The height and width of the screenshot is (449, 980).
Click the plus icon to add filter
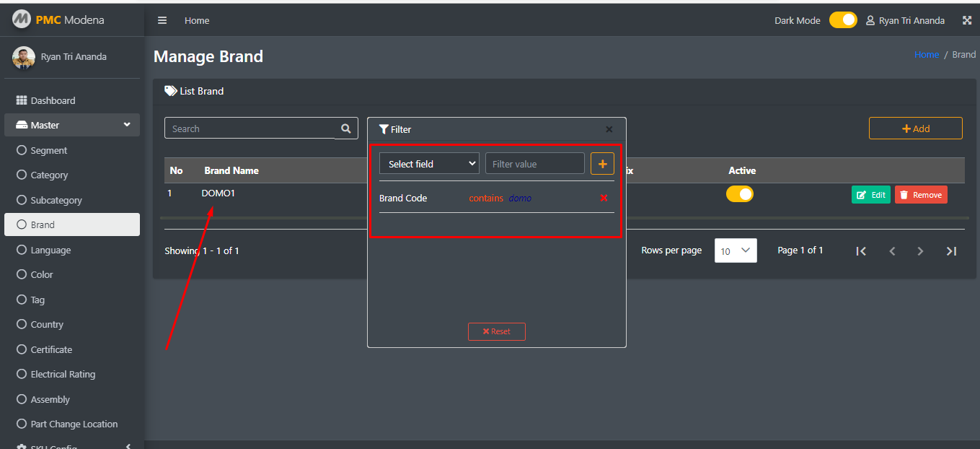602,164
